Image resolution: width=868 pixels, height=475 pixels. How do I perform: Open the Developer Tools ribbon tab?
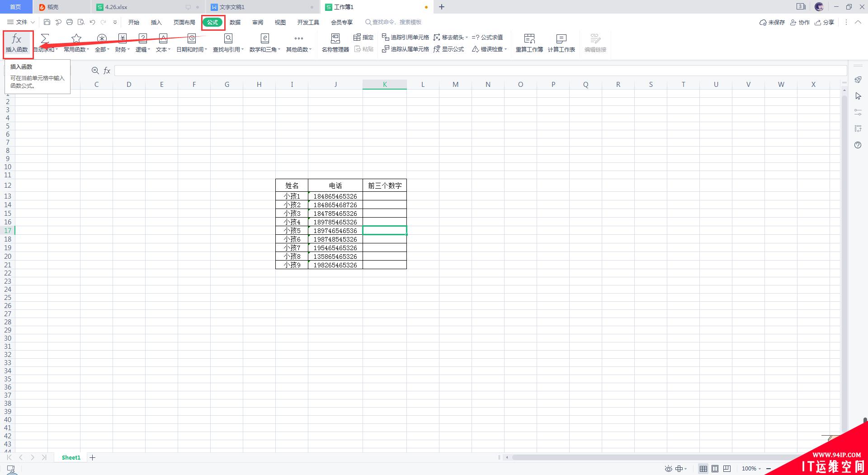[x=308, y=22]
